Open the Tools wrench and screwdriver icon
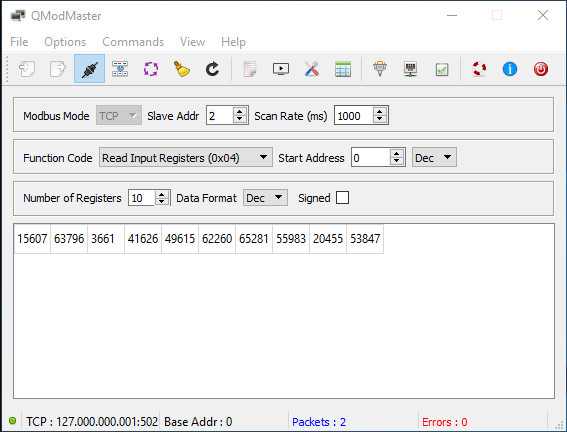The width and height of the screenshot is (567, 432). click(312, 69)
